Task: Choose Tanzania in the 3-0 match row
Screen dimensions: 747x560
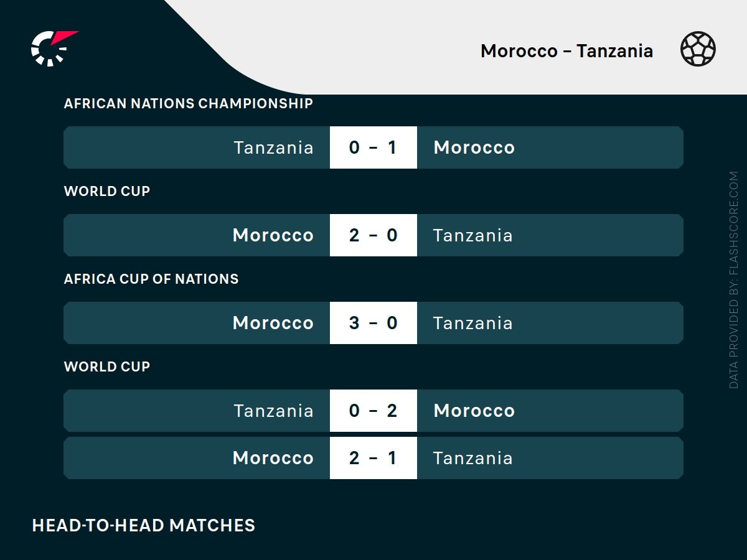Action: tap(472, 323)
